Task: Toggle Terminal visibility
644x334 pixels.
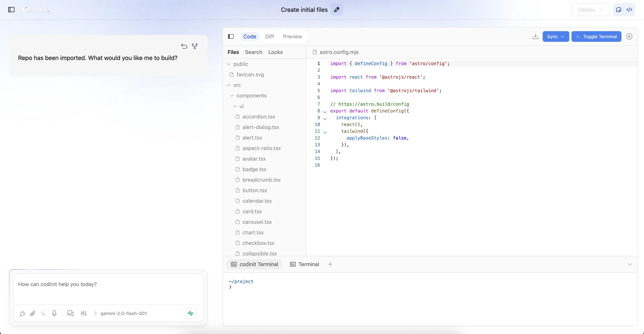Action: (596, 36)
